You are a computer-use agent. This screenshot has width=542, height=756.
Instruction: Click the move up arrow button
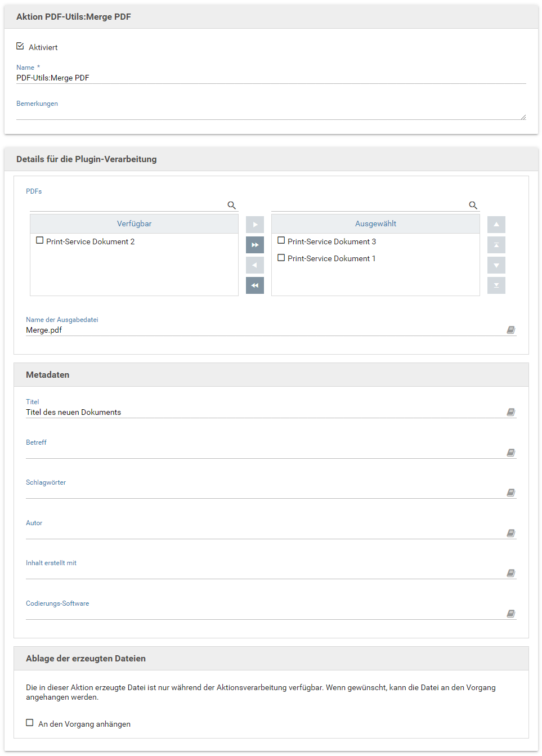(x=496, y=225)
